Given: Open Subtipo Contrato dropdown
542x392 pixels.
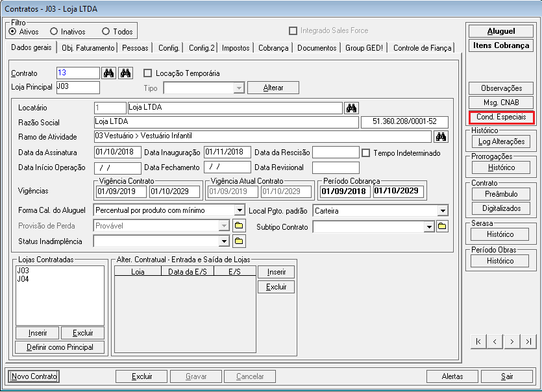Looking at the screenshot, I should coord(429,227).
